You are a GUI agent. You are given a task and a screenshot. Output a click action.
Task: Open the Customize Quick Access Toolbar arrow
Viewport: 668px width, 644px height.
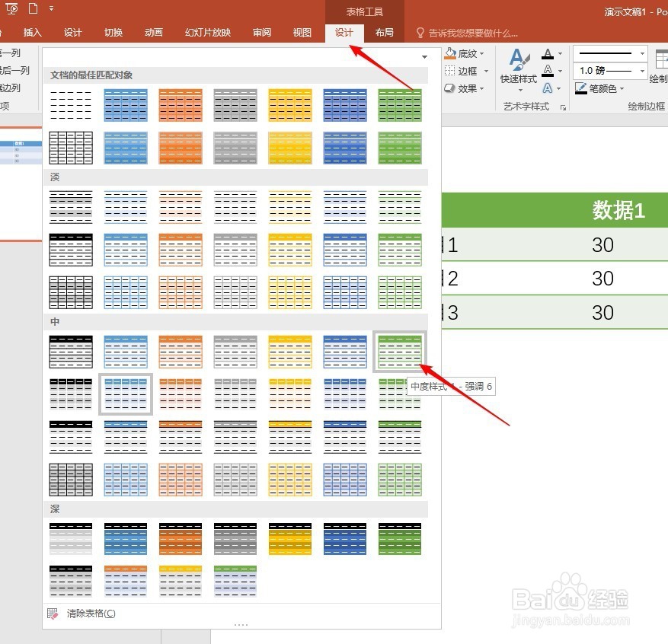tap(51, 8)
